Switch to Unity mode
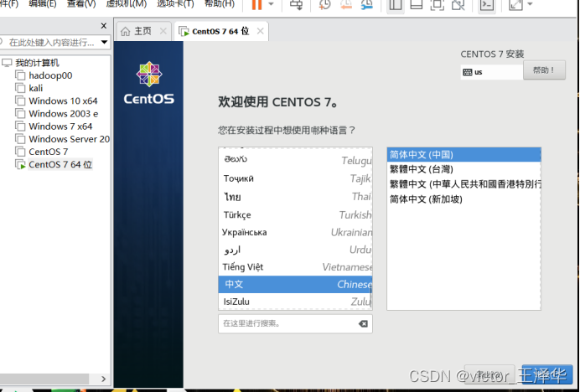This screenshot has height=392, width=580. (x=458, y=5)
